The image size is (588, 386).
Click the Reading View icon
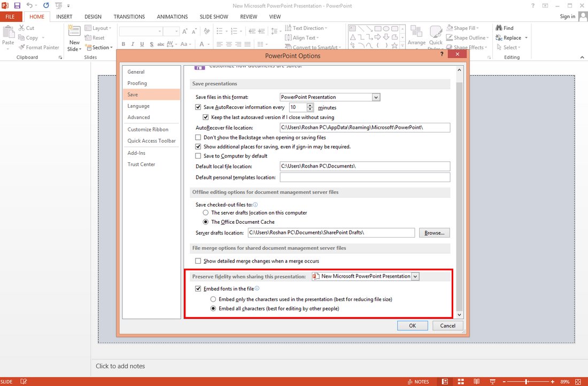(x=476, y=381)
